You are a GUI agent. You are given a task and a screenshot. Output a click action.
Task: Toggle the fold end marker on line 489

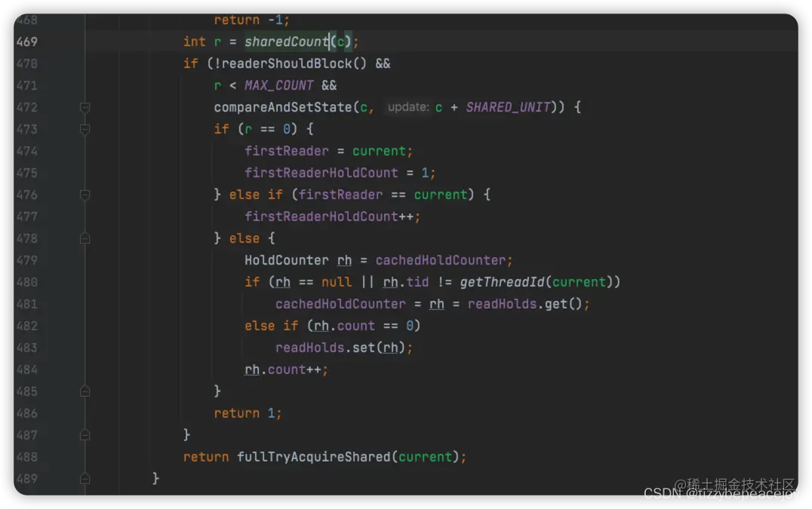pos(85,479)
